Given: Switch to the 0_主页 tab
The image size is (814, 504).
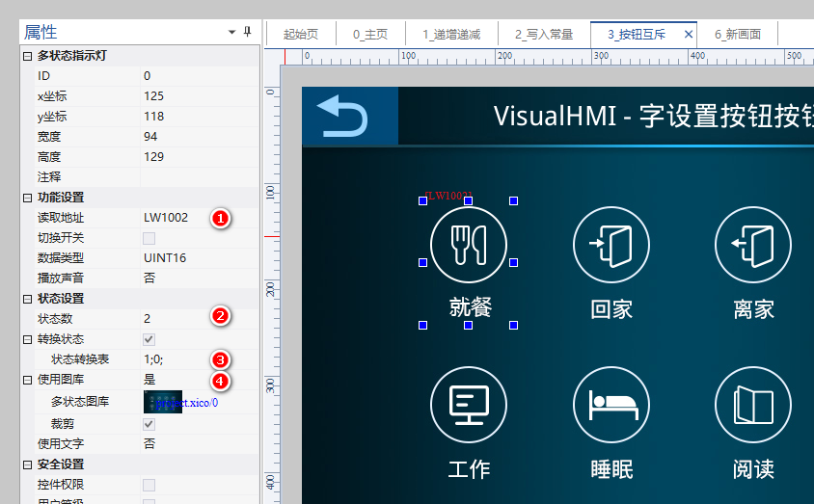Looking at the screenshot, I should click(x=370, y=35).
